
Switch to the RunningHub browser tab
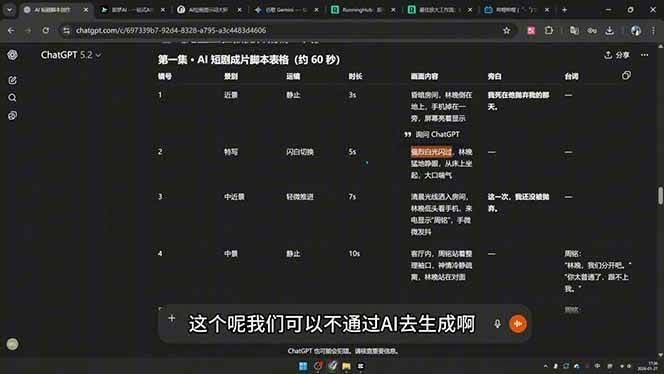(x=362, y=9)
